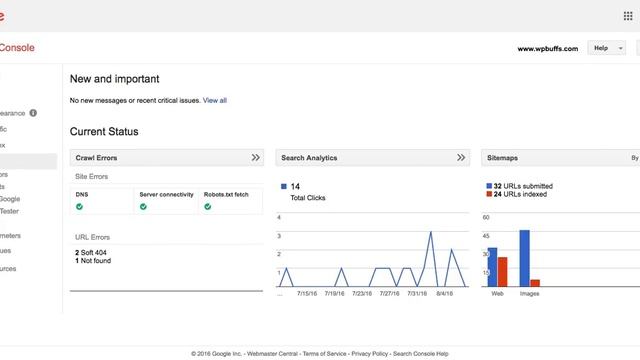Viewport: 640px width, 360px height.
Task: Click the highest peak on the clicks chart
Action: 431,232
